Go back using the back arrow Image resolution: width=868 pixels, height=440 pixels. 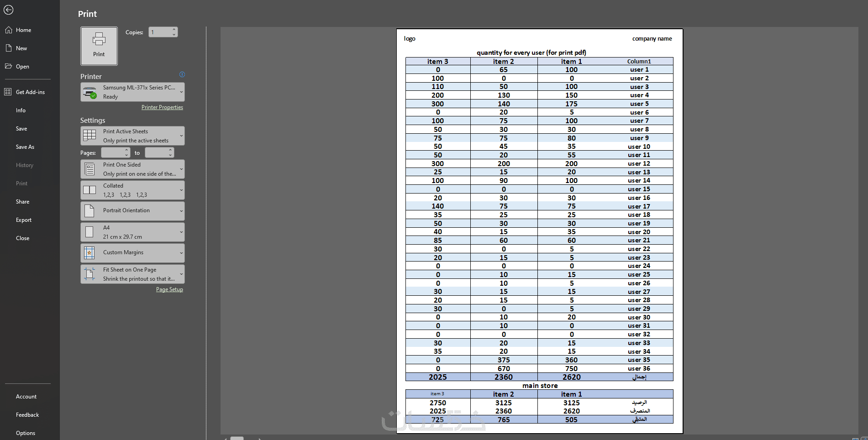point(8,10)
